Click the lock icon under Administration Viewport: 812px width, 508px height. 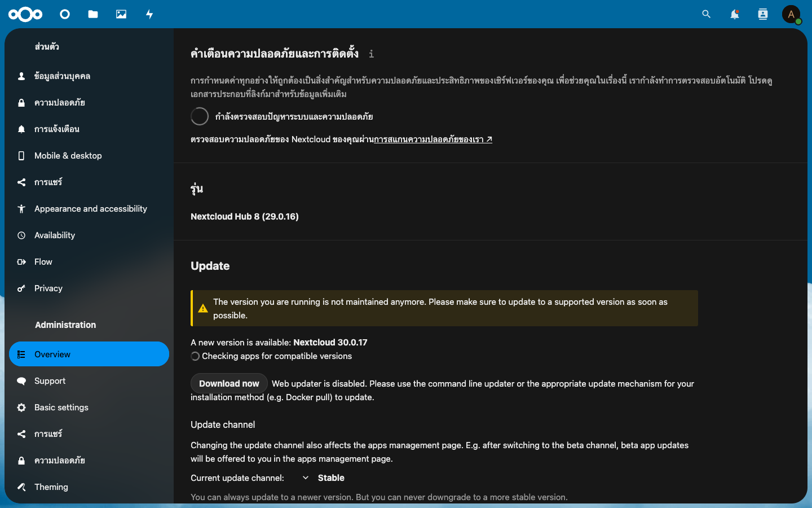[x=21, y=461]
